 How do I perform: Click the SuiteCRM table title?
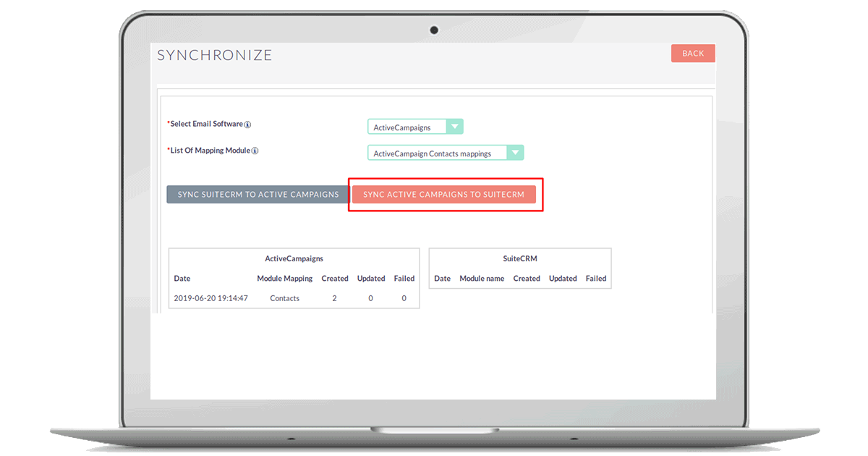coord(520,258)
